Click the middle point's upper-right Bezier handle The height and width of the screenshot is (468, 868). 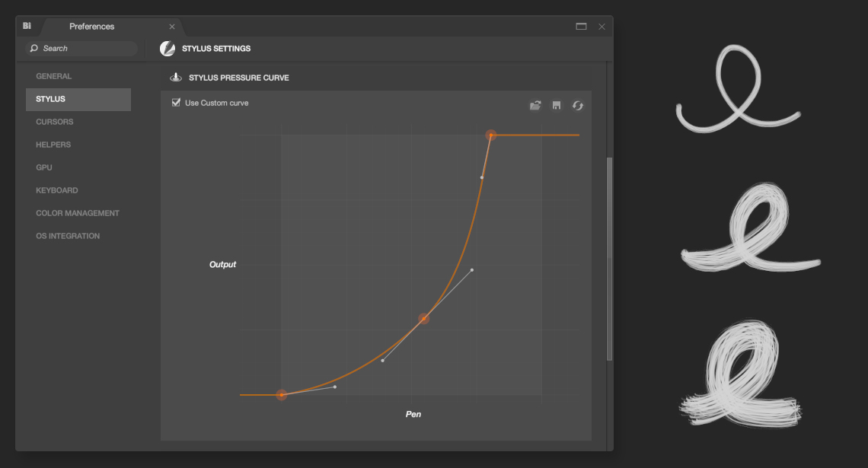[x=471, y=270]
